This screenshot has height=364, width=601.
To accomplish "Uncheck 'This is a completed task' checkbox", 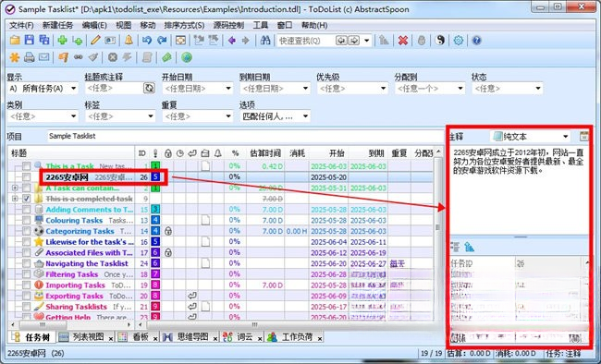I will click(x=27, y=199).
